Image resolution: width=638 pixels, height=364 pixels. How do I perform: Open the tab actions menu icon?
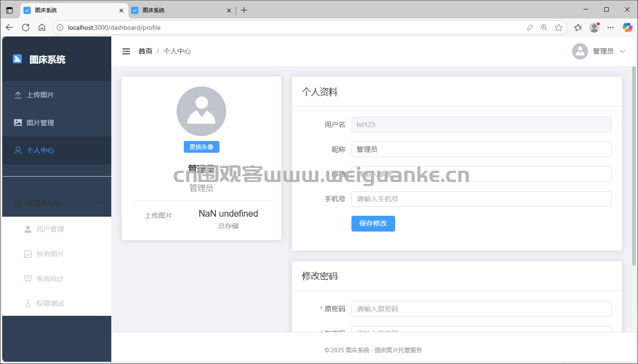(9, 10)
